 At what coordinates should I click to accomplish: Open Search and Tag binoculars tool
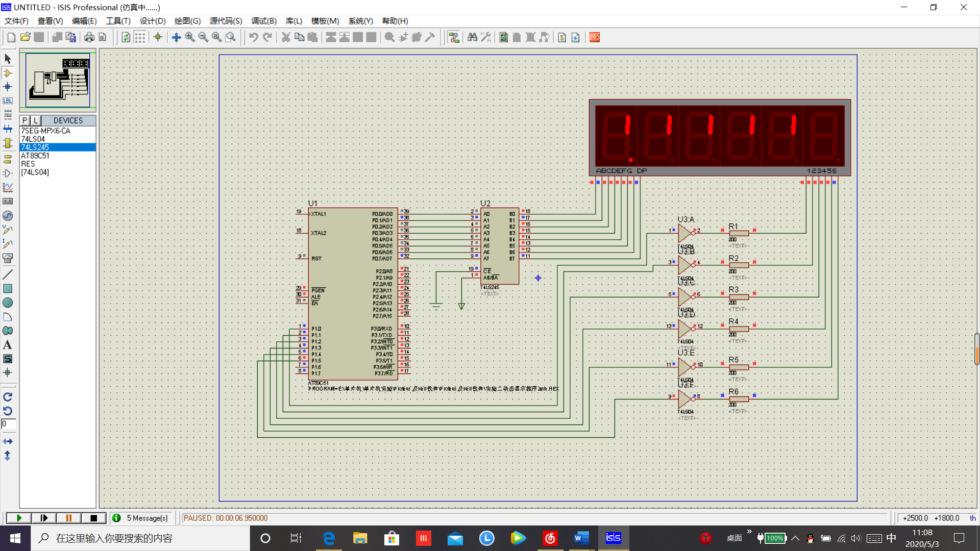[x=472, y=37]
